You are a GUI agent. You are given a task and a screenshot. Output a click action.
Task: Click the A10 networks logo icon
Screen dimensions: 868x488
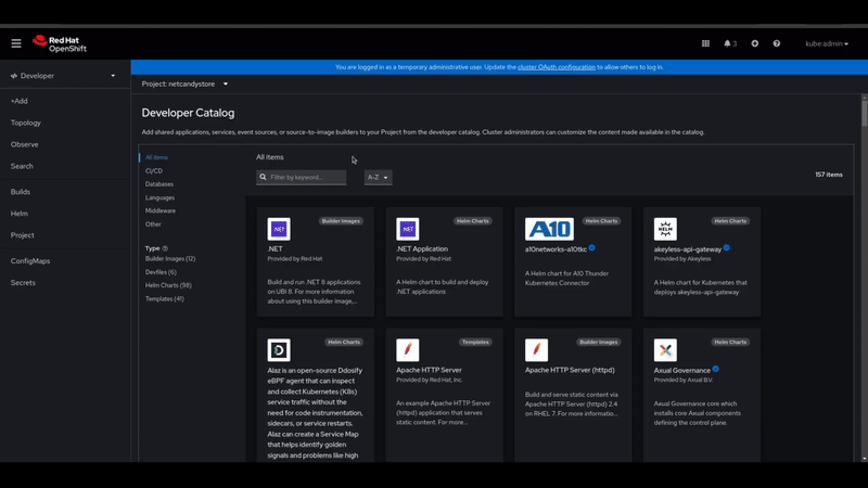549,229
